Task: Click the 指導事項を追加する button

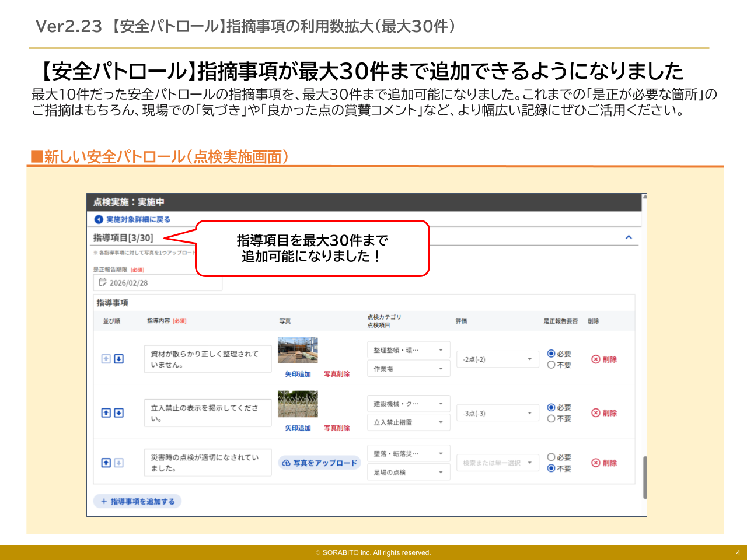Action: click(x=138, y=501)
